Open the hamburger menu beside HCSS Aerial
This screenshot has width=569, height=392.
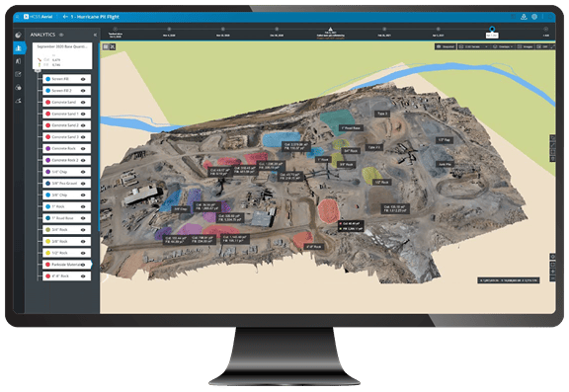(x=17, y=17)
